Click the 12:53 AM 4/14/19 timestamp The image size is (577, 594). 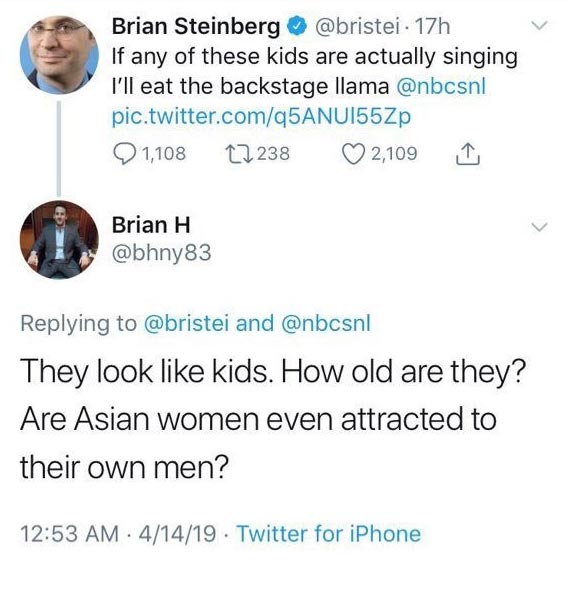point(118,534)
